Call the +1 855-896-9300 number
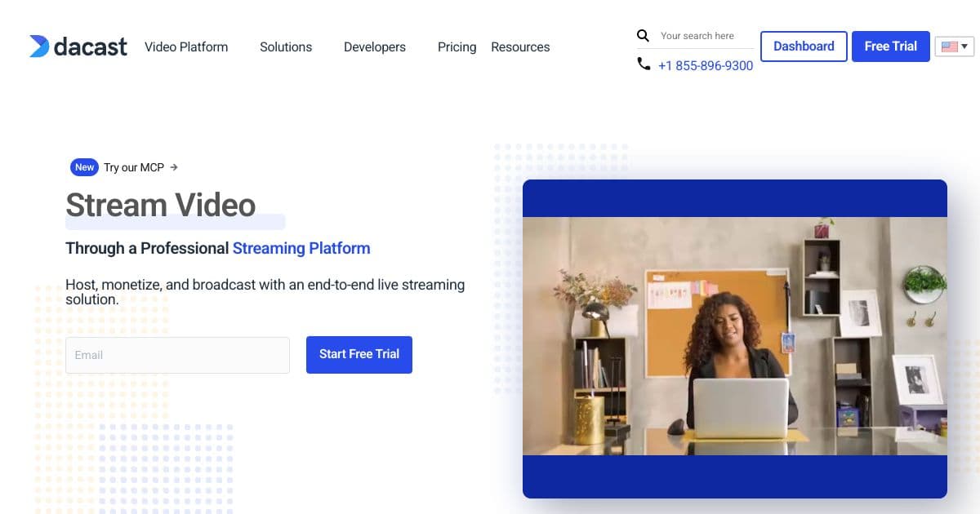Image resolution: width=980 pixels, height=514 pixels. point(705,65)
